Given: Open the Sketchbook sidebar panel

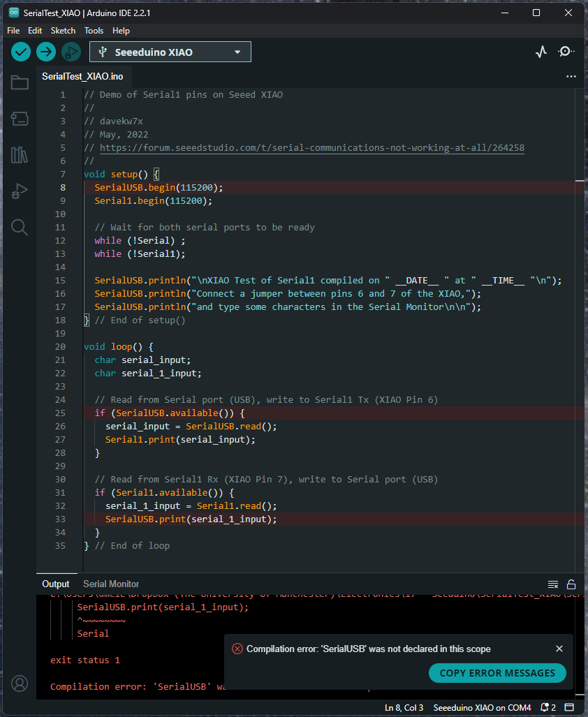Looking at the screenshot, I should (x=20, y=82).
